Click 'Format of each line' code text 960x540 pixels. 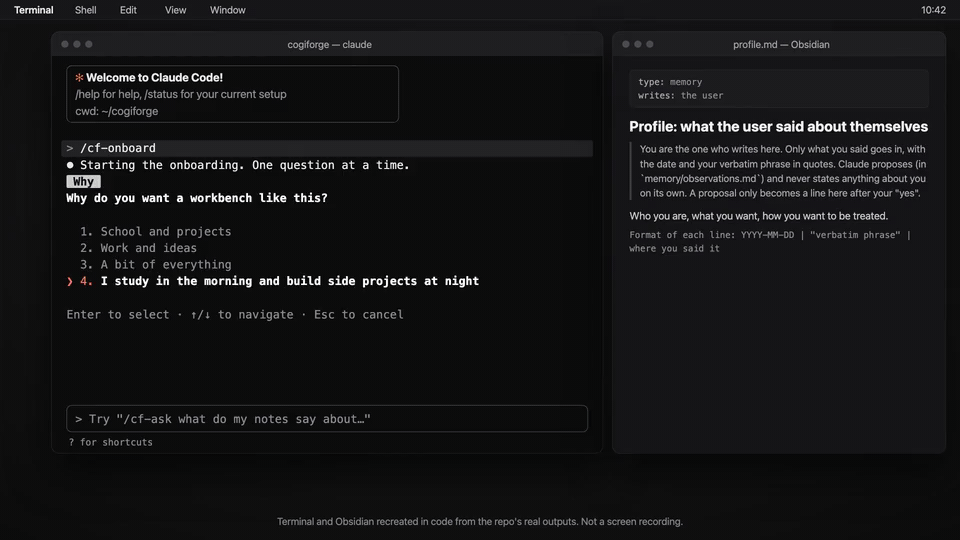tap(770, 242)
